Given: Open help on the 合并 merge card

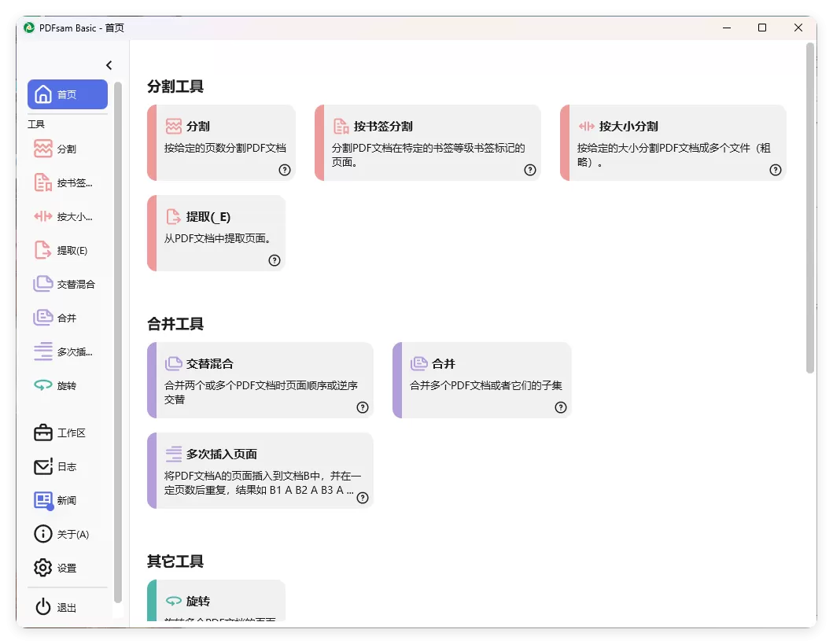Looking at the screenshot, I should click(x=561, y=407).
